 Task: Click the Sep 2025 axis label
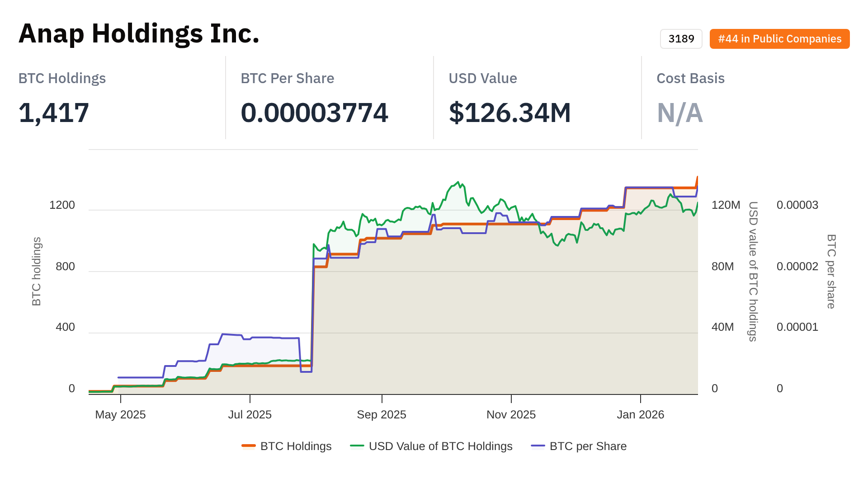coord(382,414)
